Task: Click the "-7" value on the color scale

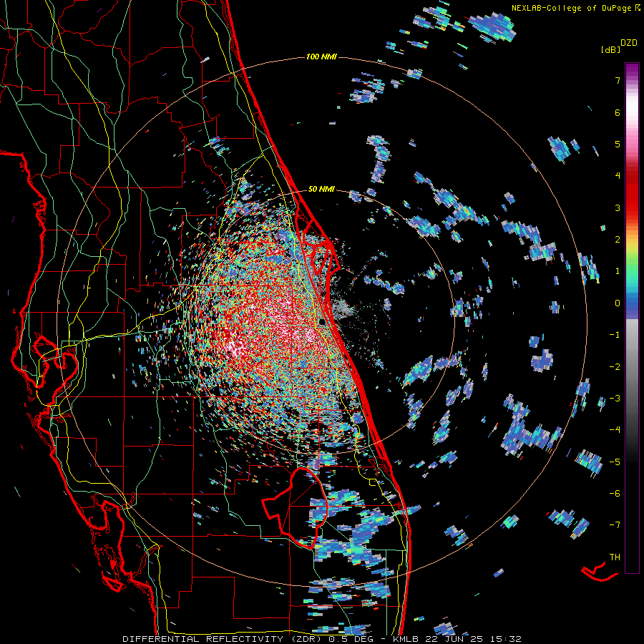Action: click(x=615, y=525)
